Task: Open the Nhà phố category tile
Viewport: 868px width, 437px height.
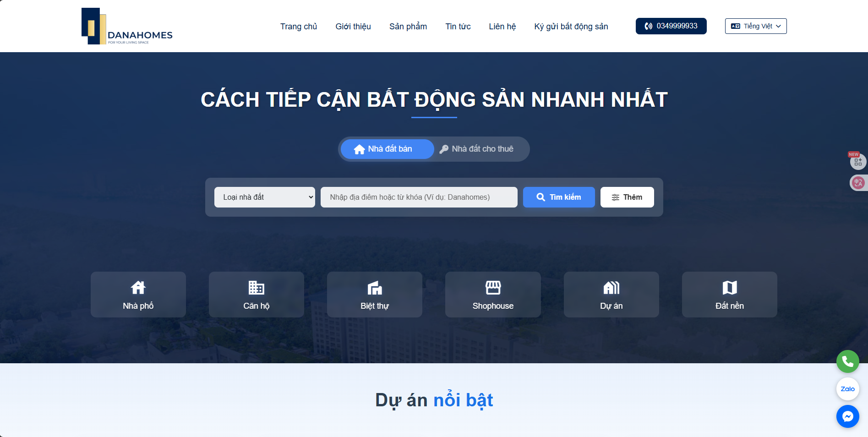Action: pyautogui.click(x=138, y=295)
